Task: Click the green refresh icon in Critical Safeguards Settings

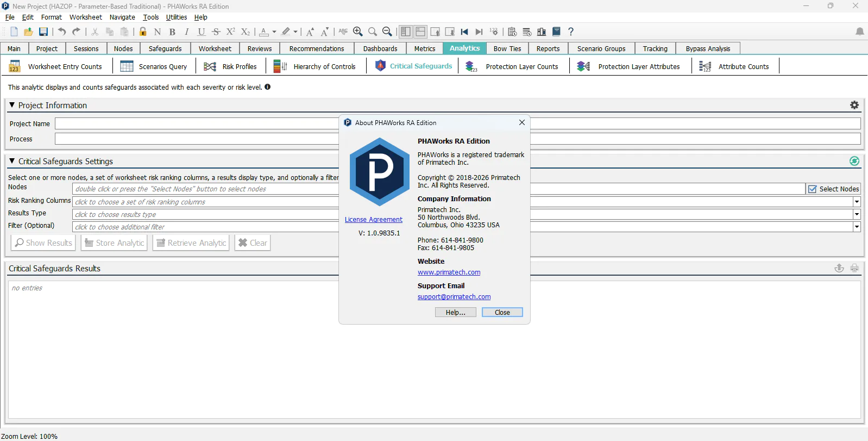Action: point(854,161)
